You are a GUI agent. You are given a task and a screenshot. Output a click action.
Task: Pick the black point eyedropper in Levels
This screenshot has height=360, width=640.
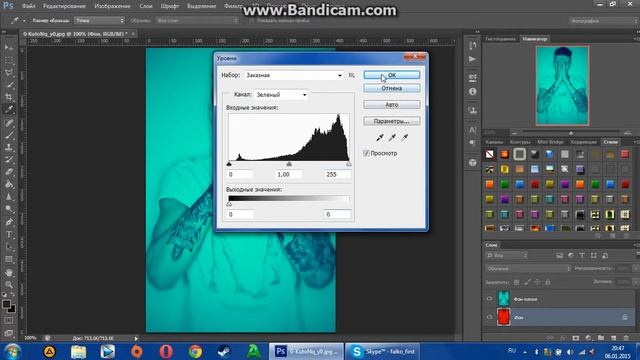click(380, 138)
